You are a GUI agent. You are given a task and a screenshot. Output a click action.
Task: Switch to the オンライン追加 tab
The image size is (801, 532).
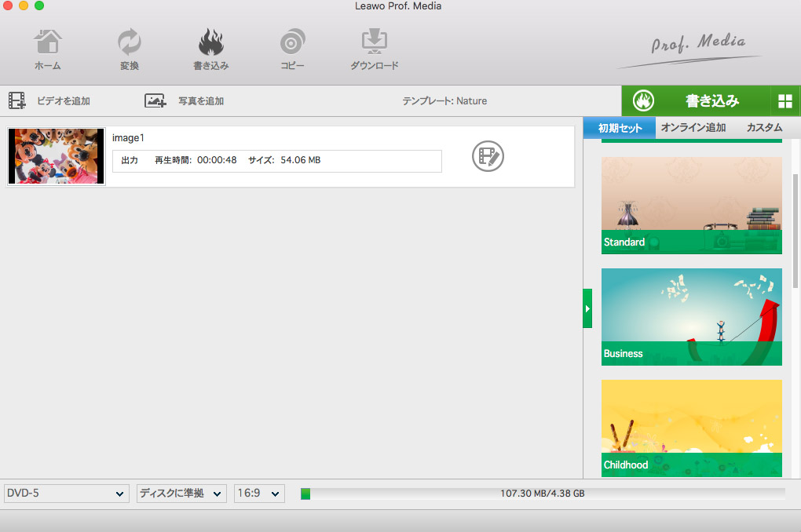[x=693, y=128]
